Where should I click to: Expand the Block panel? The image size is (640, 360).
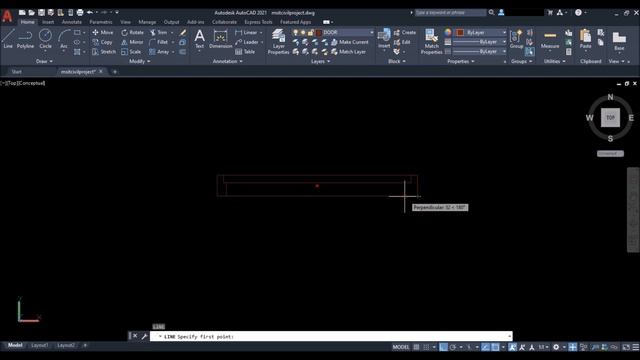coord(397,61)
